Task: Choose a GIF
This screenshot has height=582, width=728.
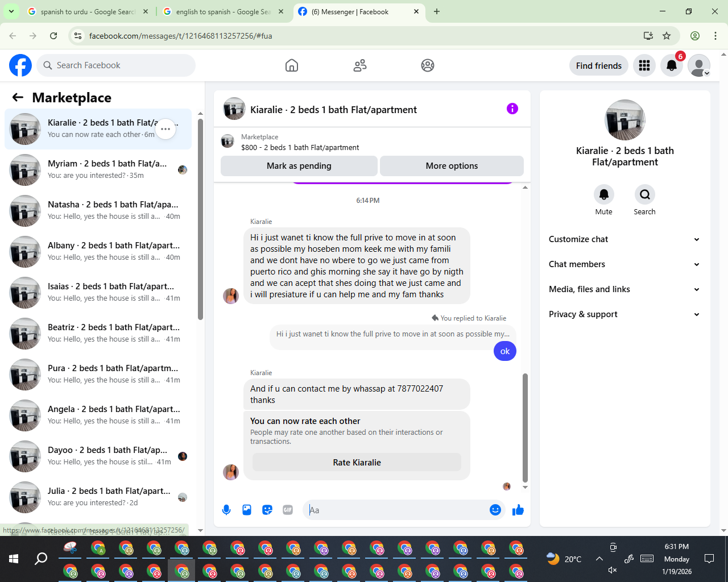Action: point(288,510)
